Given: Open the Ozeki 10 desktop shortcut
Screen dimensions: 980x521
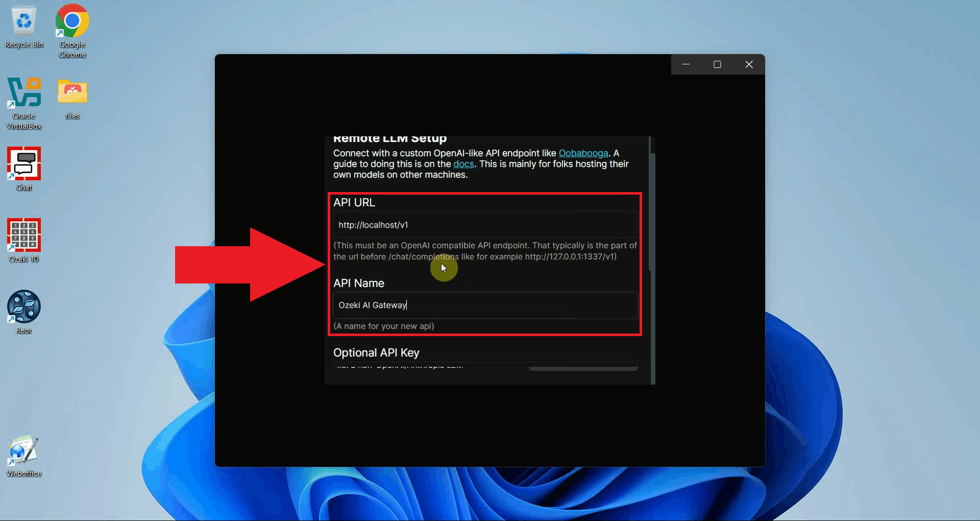Looking at the screenshot, I should coord(24,241).
